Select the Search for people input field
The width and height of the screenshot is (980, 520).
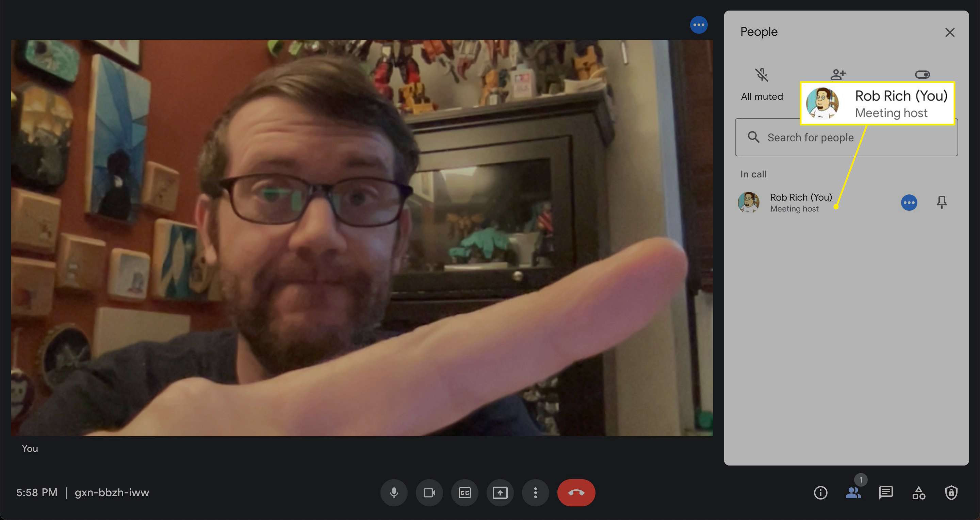845,138
